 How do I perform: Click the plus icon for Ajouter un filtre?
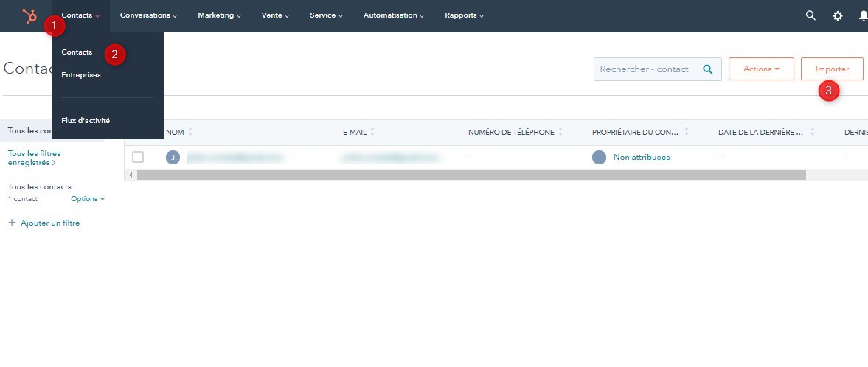12,223
